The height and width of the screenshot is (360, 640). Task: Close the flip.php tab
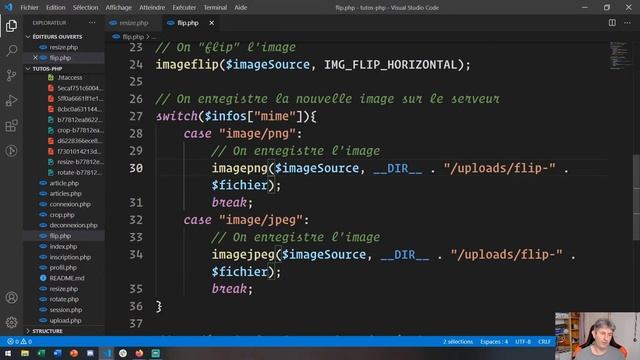[x=211, y=23]
